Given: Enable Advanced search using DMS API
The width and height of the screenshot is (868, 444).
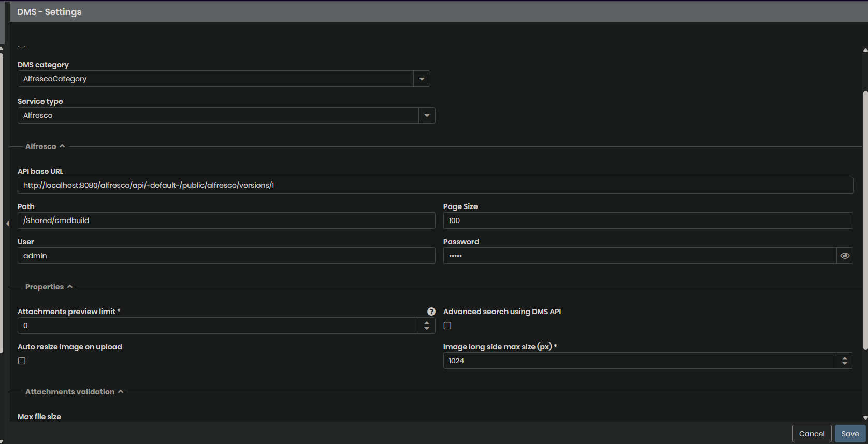Looking at the screenshot, I should (x=447, y=325).
